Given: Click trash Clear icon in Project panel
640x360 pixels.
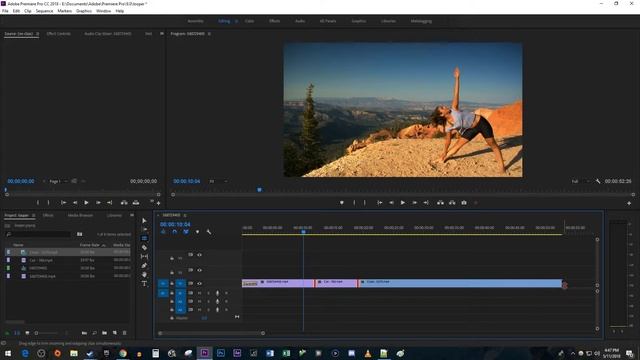Looking at the screenshot, I should (124, 333).
